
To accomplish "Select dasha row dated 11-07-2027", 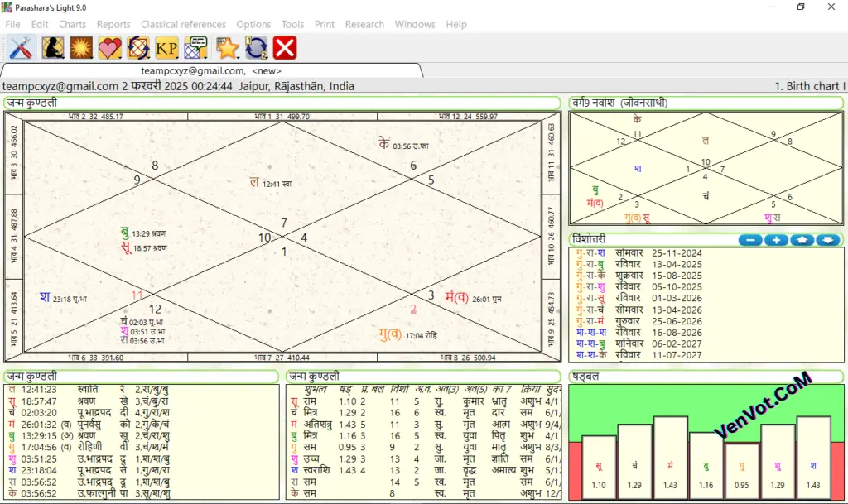I will tap(639, 355).
